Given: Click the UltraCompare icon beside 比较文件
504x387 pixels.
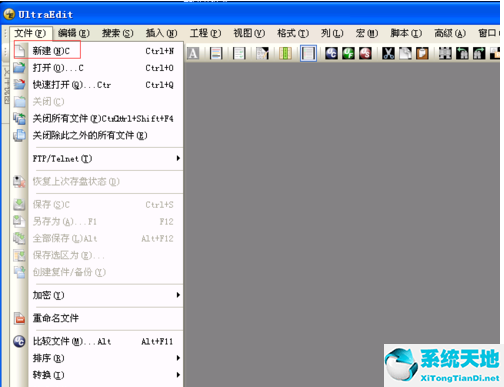Looking at the screenshot, I should click(x=19, y=341).
